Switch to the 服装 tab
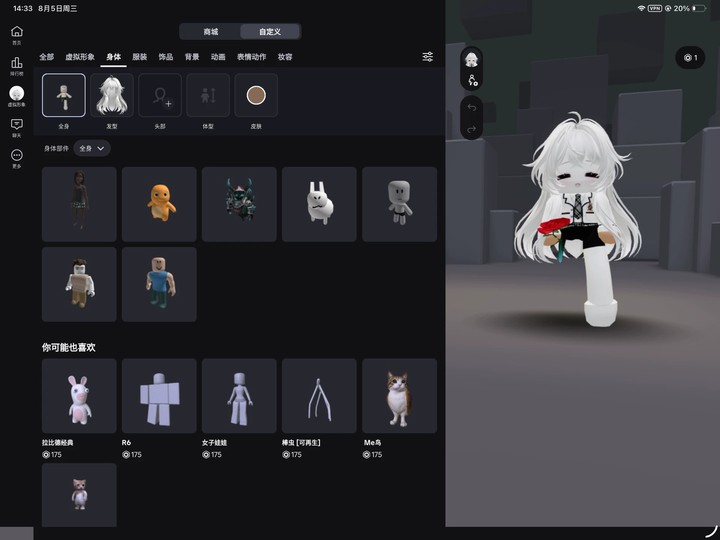 (140, 56)
